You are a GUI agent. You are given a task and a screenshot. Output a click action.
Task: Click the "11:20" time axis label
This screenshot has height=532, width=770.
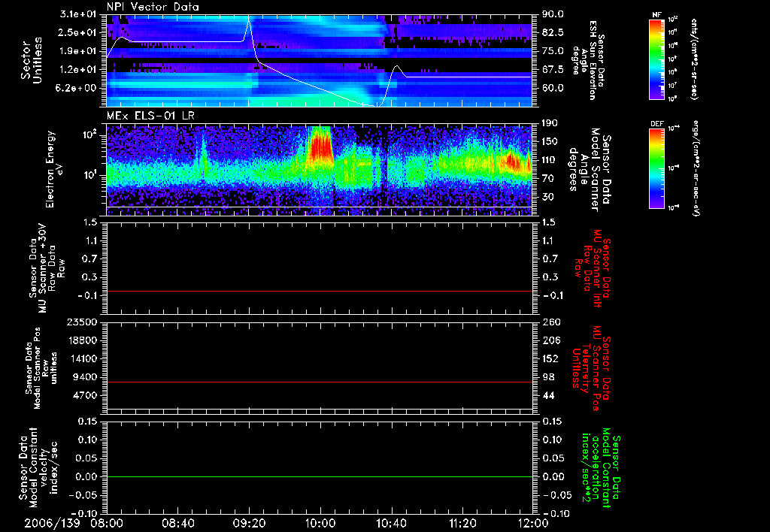(462, 523)
